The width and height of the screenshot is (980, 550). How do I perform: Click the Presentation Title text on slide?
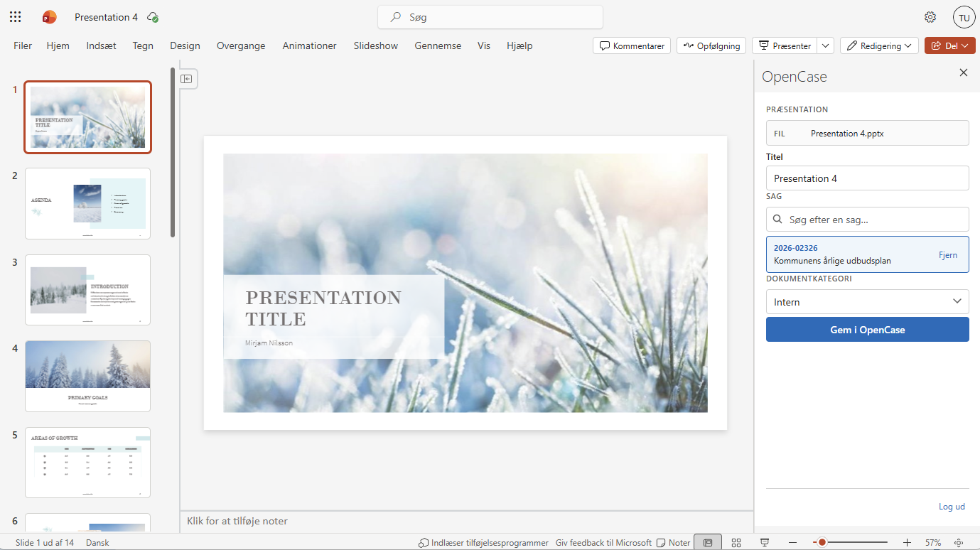(323, 308)
